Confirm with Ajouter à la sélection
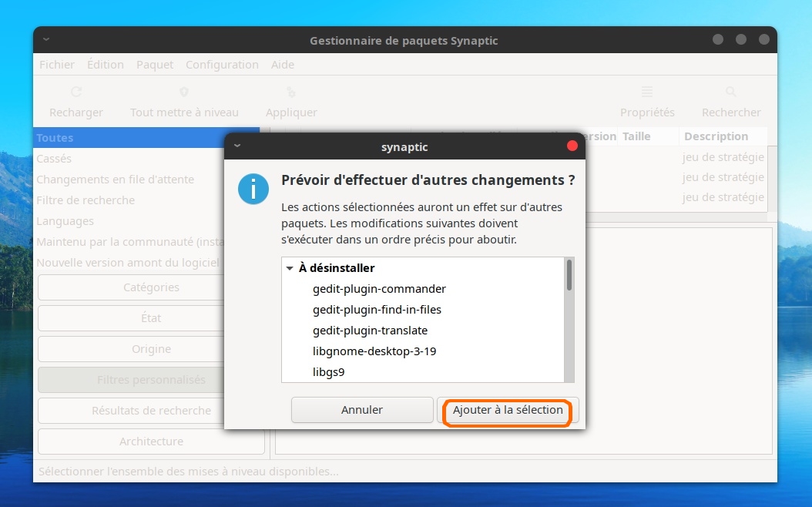The image size is (812, 507). tap(508, 410)
